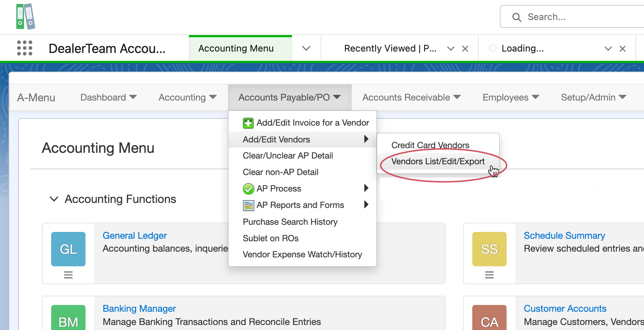
Task: Select Add/Edit Invoice for a Vendor
Action: (x=302, y=123)
